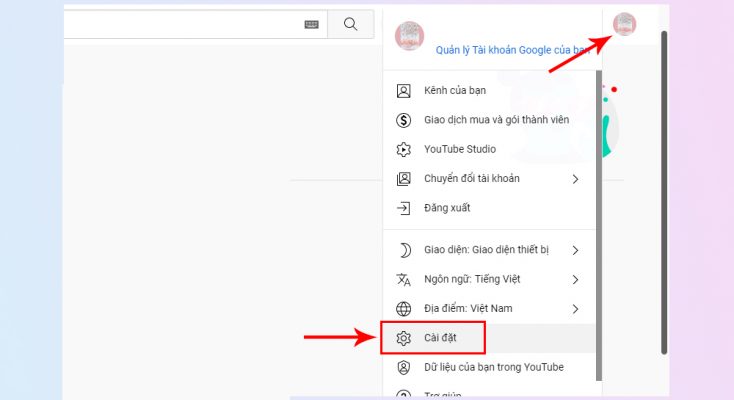Click the translate language icon
The image size is (734, 400).
[x=404, y=280]
